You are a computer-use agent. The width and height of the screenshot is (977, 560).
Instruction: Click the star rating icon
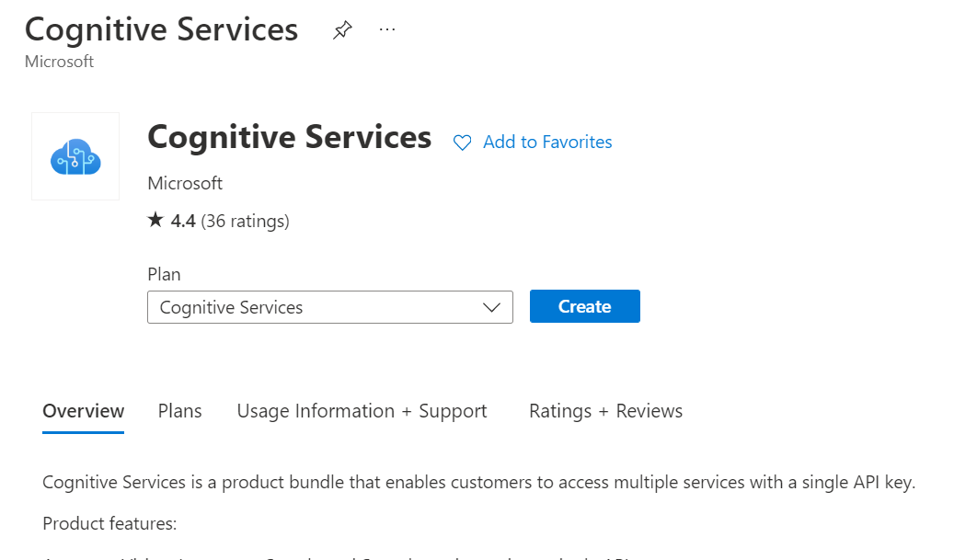(x=155, y=221)
